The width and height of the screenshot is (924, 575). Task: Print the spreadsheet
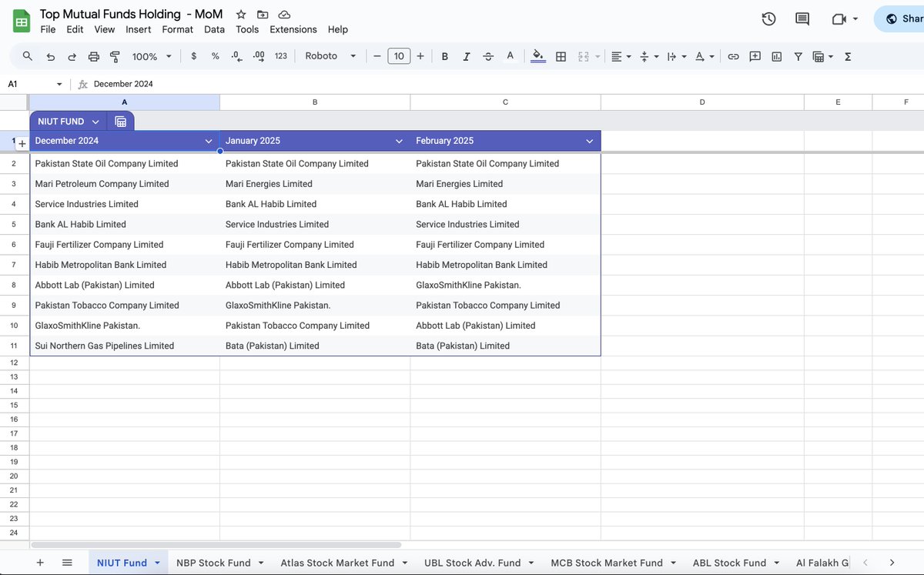94,56
